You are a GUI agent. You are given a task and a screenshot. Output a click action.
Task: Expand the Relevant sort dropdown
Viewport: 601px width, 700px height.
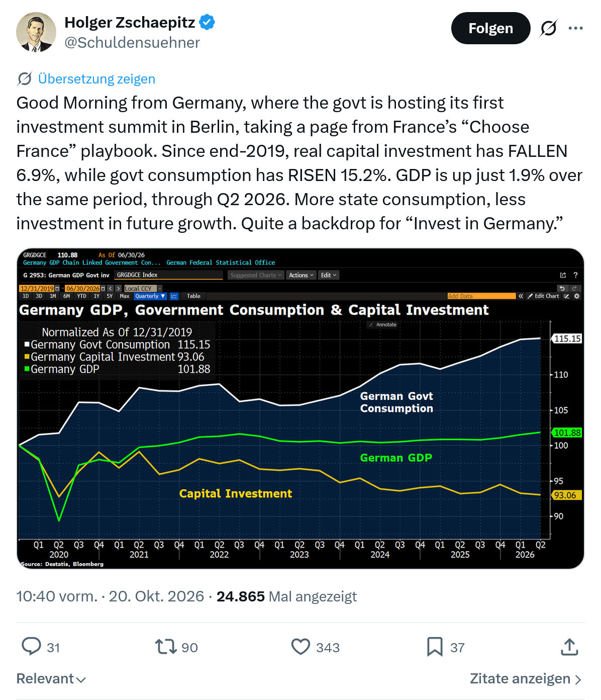point(51,679)
